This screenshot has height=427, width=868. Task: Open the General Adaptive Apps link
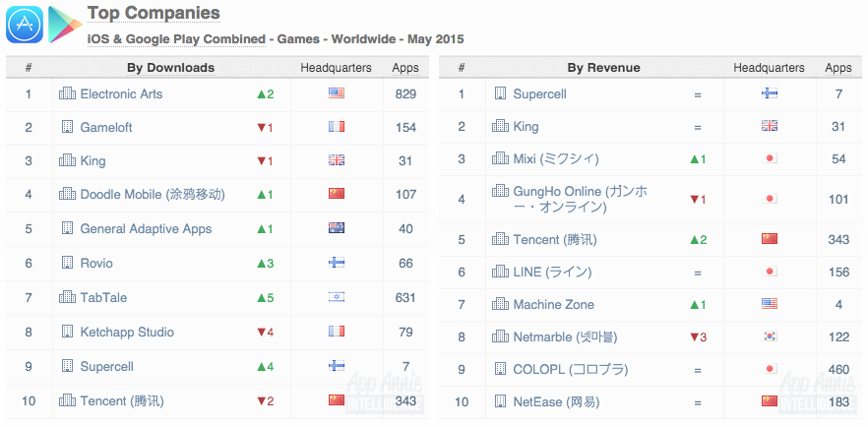(146, 228)
